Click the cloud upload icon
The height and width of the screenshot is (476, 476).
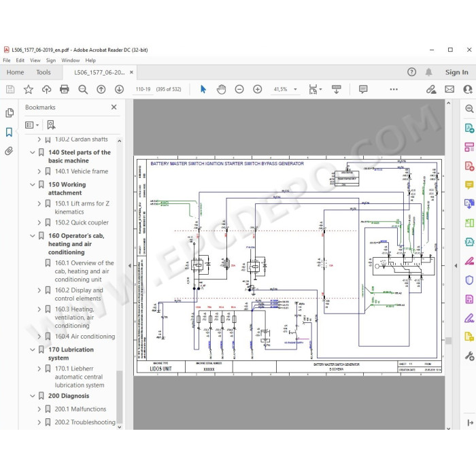46,89
